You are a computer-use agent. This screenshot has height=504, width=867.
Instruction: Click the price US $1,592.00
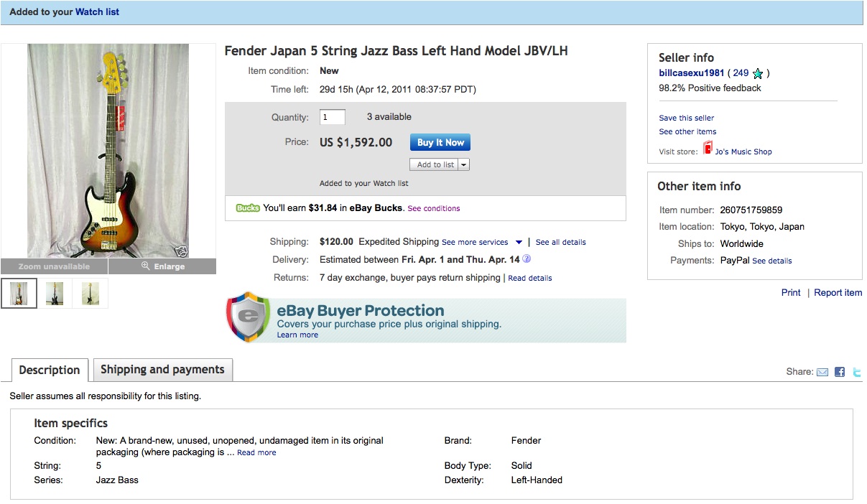(356, 142)
